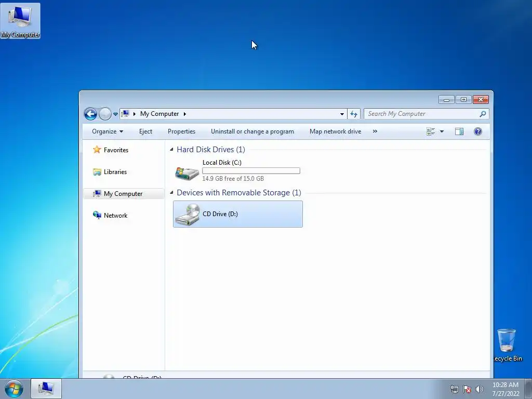Select Libraries in the navigation pane
The image size is (532, 399).
115,171
